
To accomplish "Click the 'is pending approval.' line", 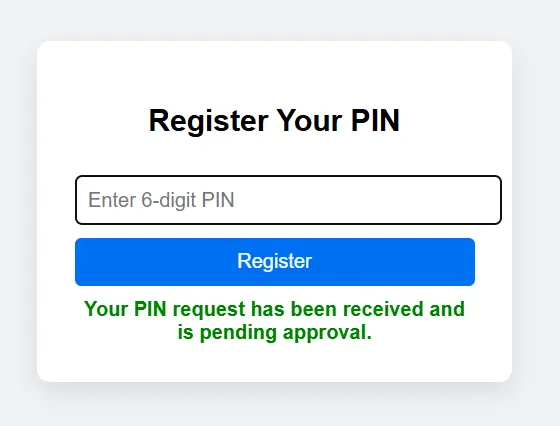I will (x=275, y=333).
